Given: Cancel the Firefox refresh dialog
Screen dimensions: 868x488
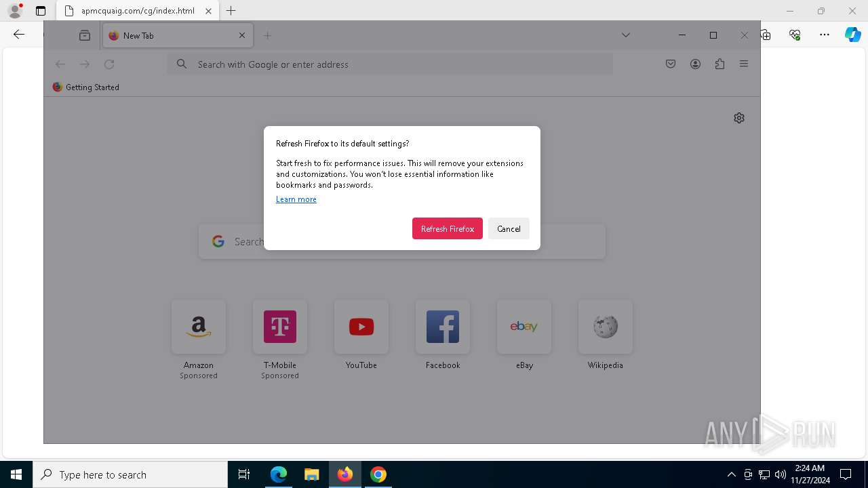Looking at the screenshot, I should pos(509,228).
